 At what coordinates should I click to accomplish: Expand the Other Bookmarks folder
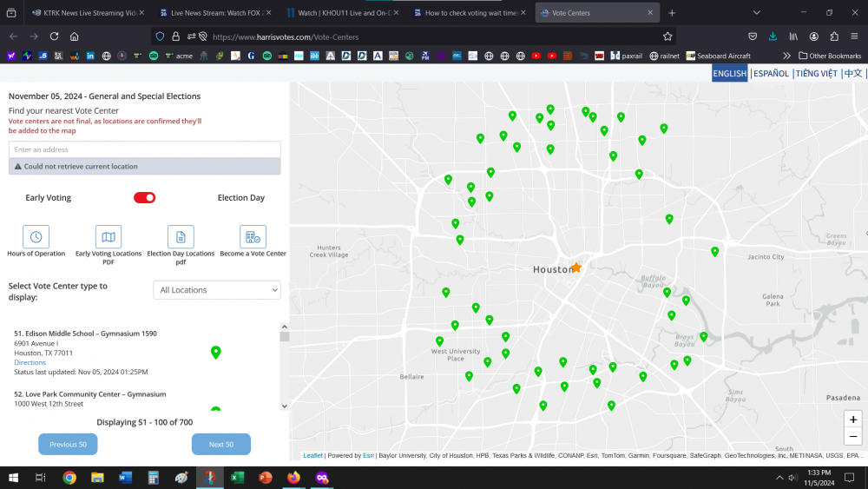pos(829,56)
